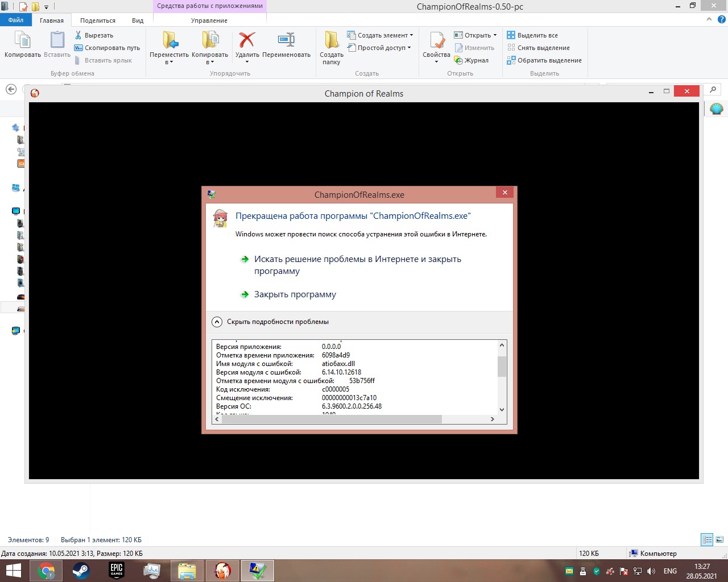This screenshot has width=728, height=582.
Task: Click Изменить (Edit) in the ribbon
Action: tap(474, 48)
